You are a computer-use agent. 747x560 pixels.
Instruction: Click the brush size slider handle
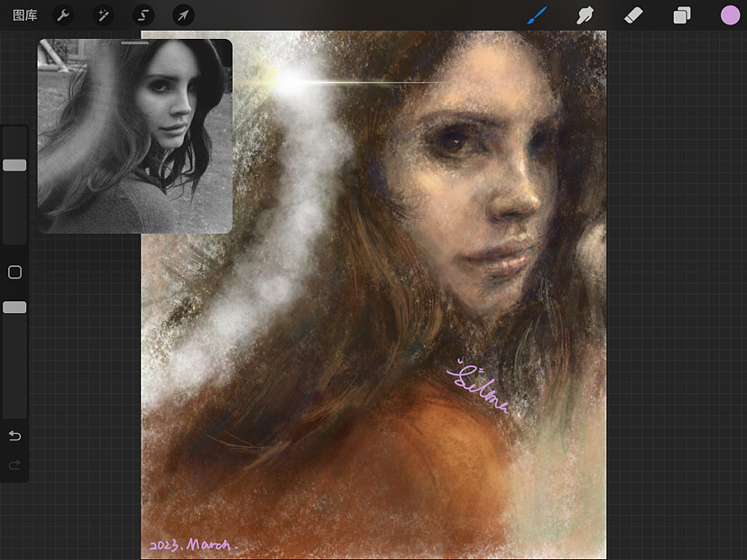[x=14, y=165]
